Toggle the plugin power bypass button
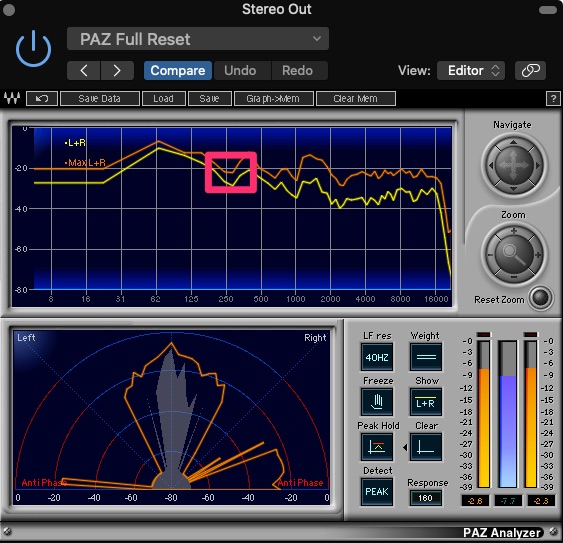The image size is (563, 543). pos(33,48)
